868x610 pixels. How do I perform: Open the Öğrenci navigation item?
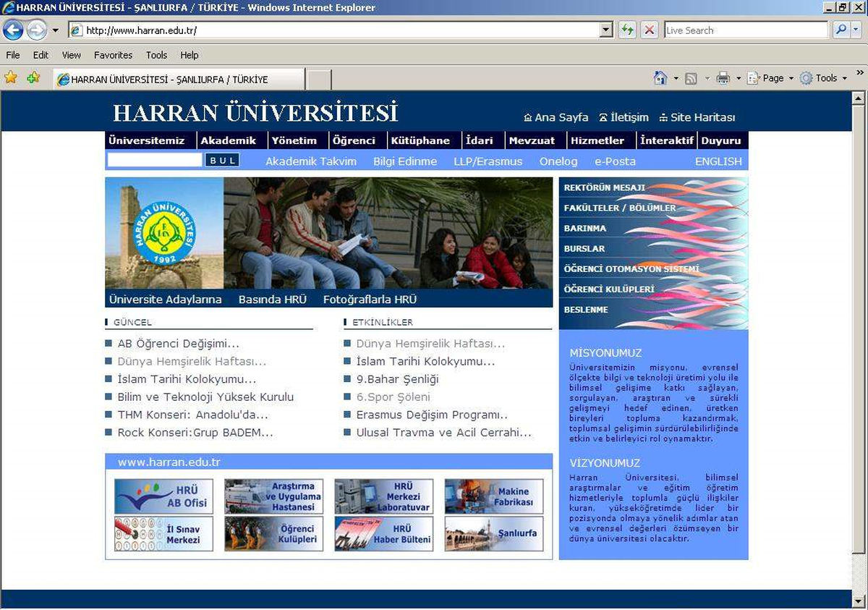coord(354,140)
